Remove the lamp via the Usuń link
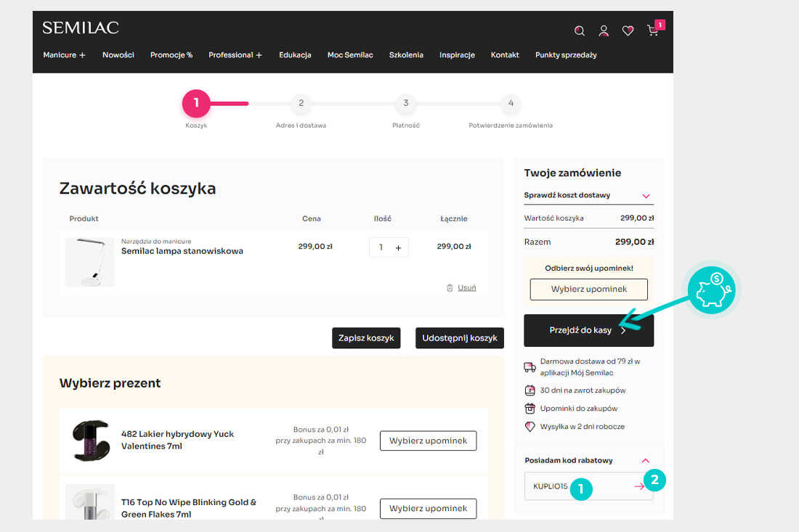Image resolution: width=799 pixels, height=532 pixels. (x=467, y=287)
